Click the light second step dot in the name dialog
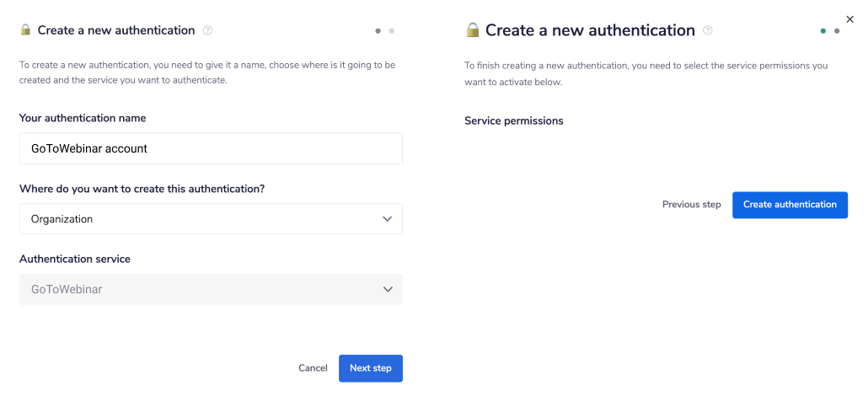Image resolution: width=868 pixels, height=402 pixels. point(392,31)
